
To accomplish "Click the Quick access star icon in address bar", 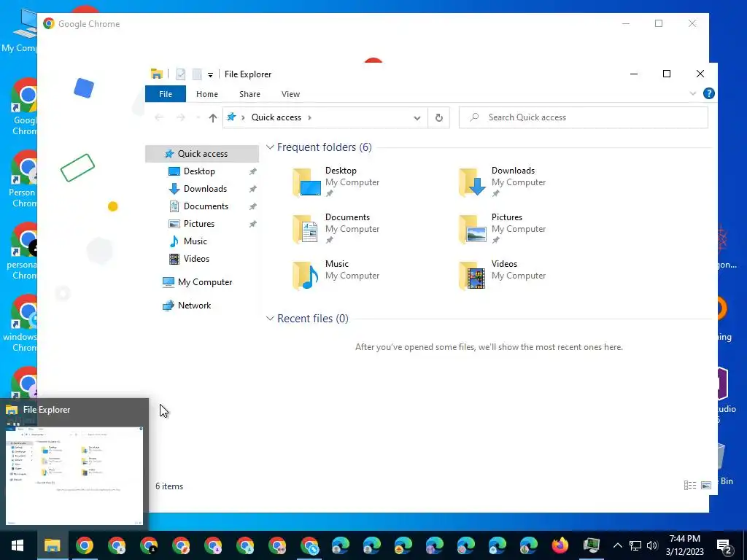I will (231, 117).
